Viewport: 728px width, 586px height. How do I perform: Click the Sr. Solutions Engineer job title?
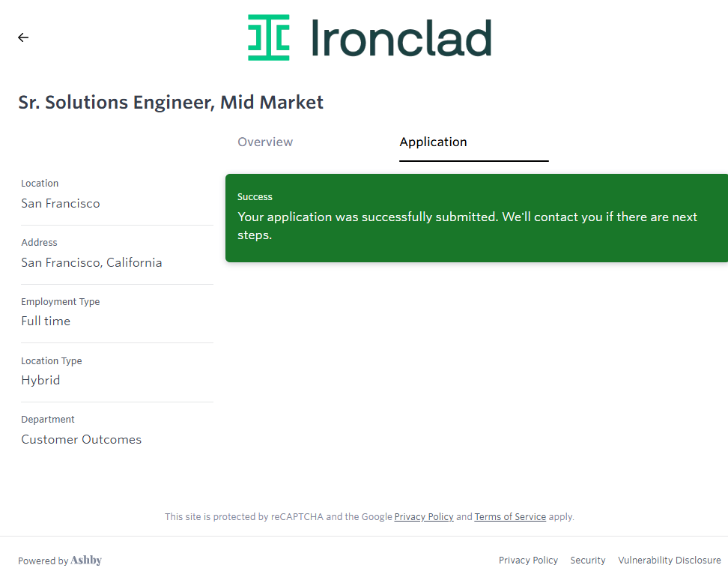pyautogui.click(x=171, y=103)
